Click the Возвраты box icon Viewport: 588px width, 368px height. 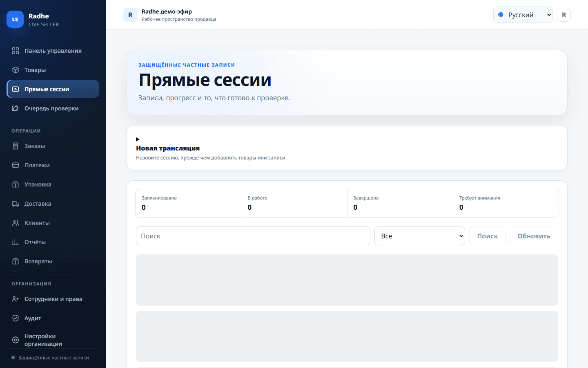pos(16,261)
